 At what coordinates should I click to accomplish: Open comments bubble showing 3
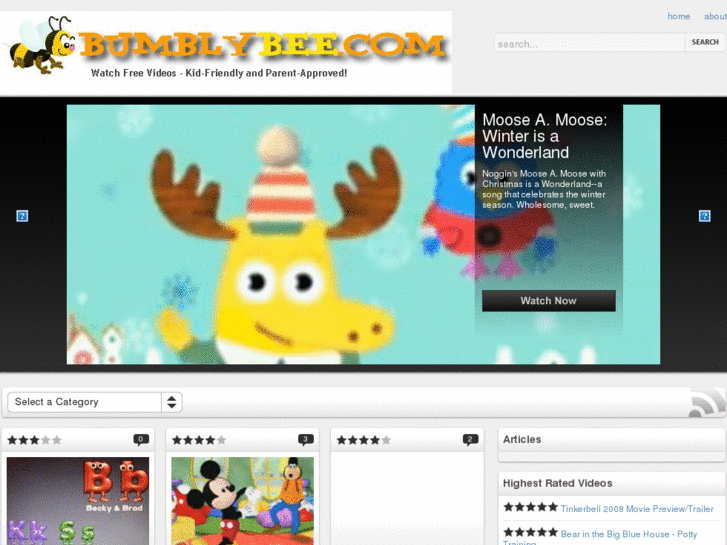click(306, 439)
